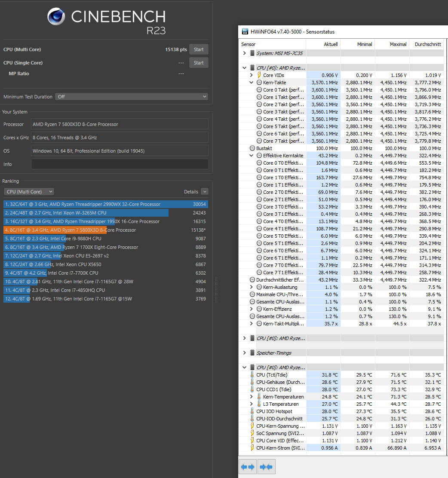Click the SoC Spannung voltage icon
Viewport: 448px width, 478px height.
click(x=252, y=433)
